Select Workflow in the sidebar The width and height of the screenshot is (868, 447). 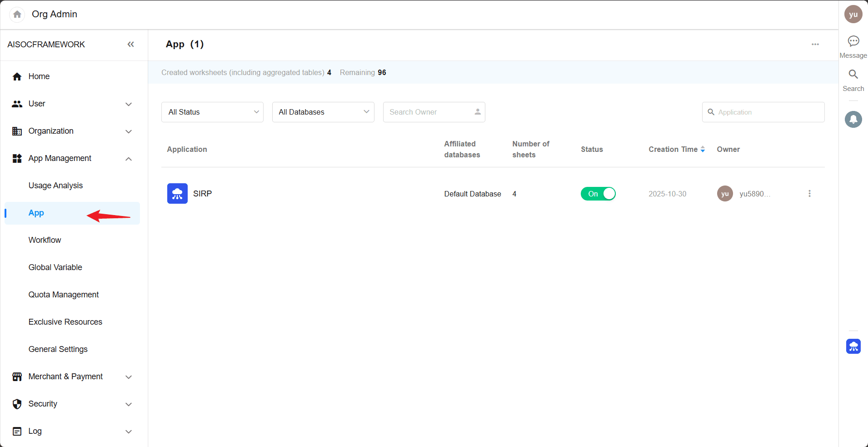click(x=45, y=240)
